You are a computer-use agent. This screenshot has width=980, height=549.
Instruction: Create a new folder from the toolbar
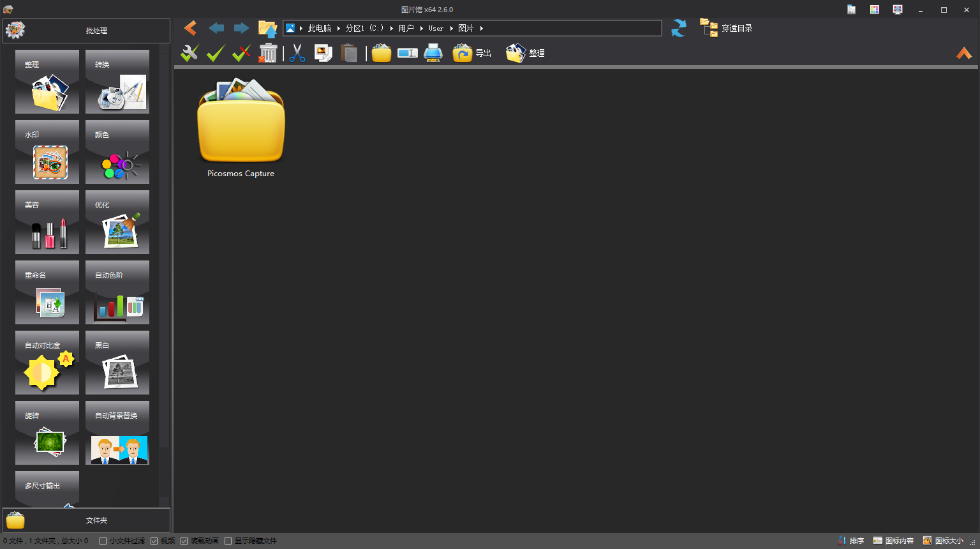tap(382, 53)
